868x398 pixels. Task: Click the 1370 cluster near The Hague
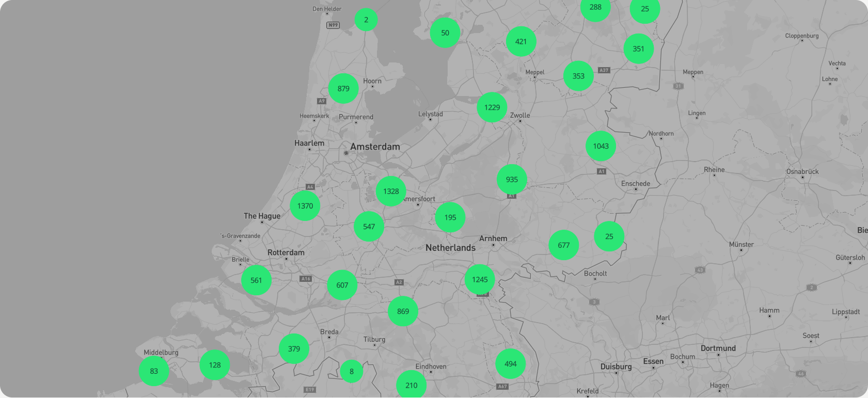coord(305,206)
